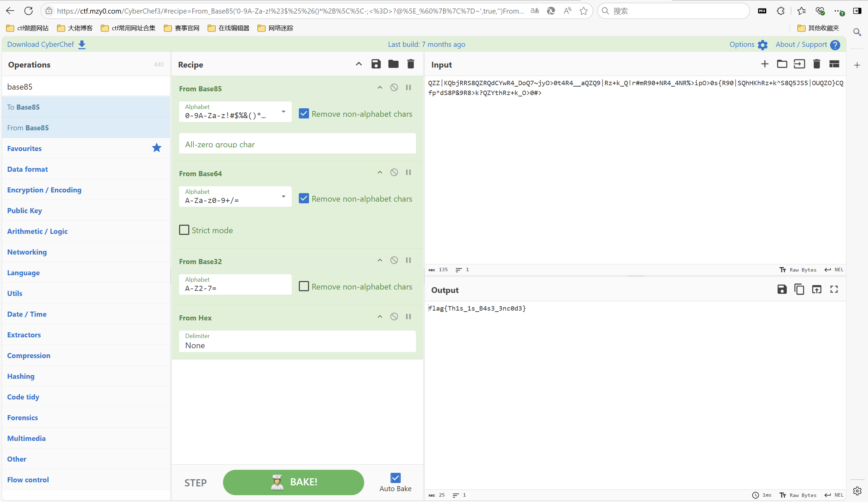
Task: Save output to file icon
Action: pos(782,289)
